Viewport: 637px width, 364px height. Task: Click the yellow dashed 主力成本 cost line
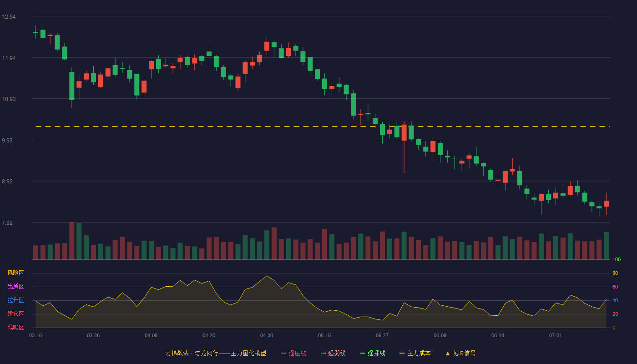[x=323, y=126]
